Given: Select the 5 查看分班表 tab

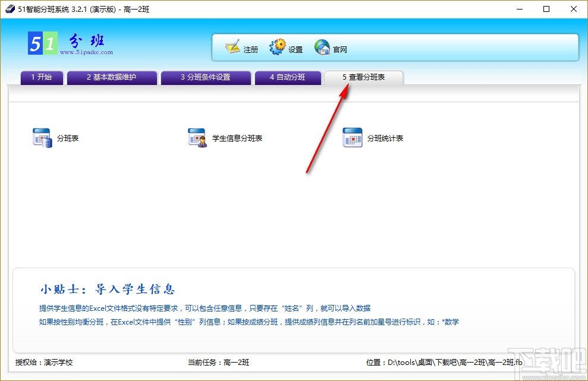Looking at the screenshot, I should click(x=363, y=77).
